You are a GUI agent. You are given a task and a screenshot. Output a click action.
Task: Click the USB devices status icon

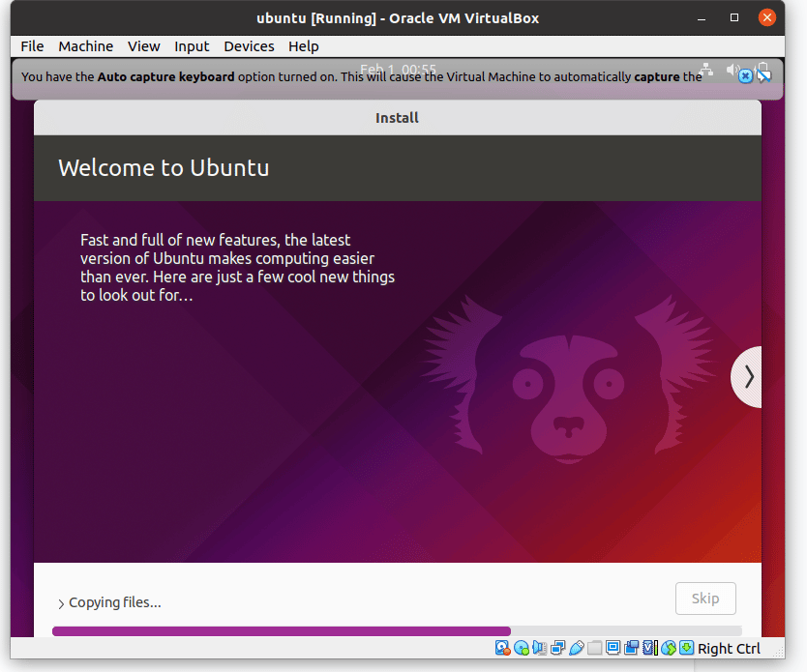576,648
